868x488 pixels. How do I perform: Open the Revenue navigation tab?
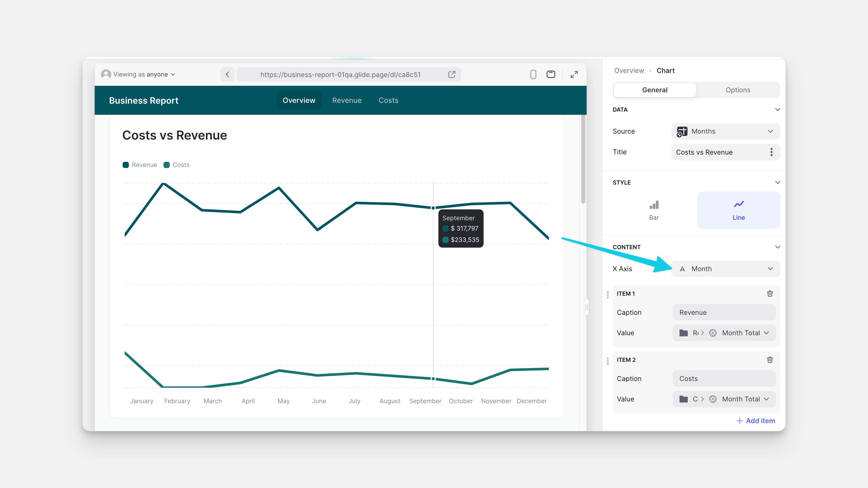point(347,100)
